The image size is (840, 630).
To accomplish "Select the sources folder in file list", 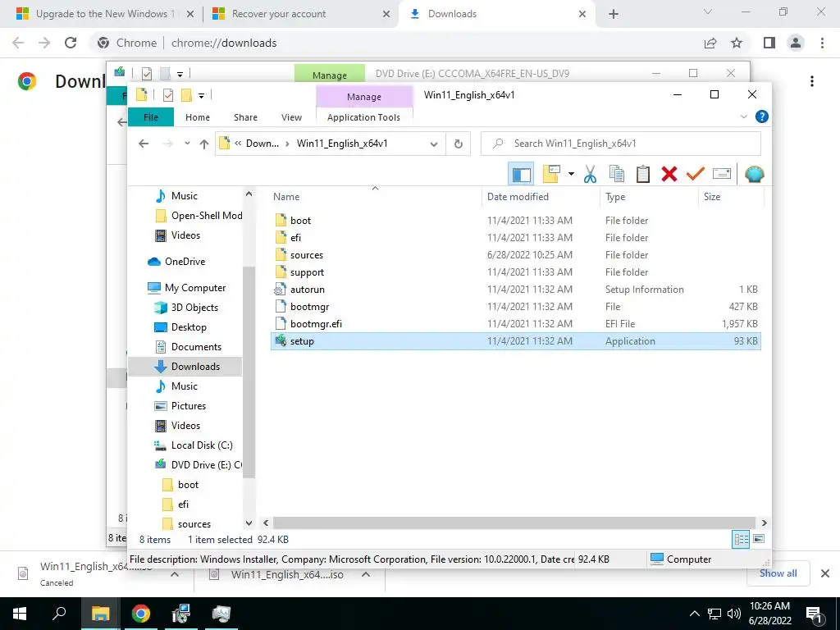I will click(307, 255).
